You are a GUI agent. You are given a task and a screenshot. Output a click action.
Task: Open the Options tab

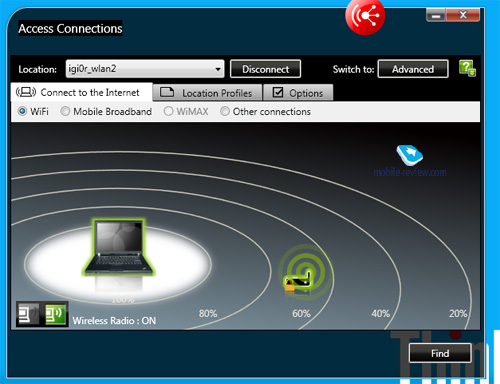point(298,93)
